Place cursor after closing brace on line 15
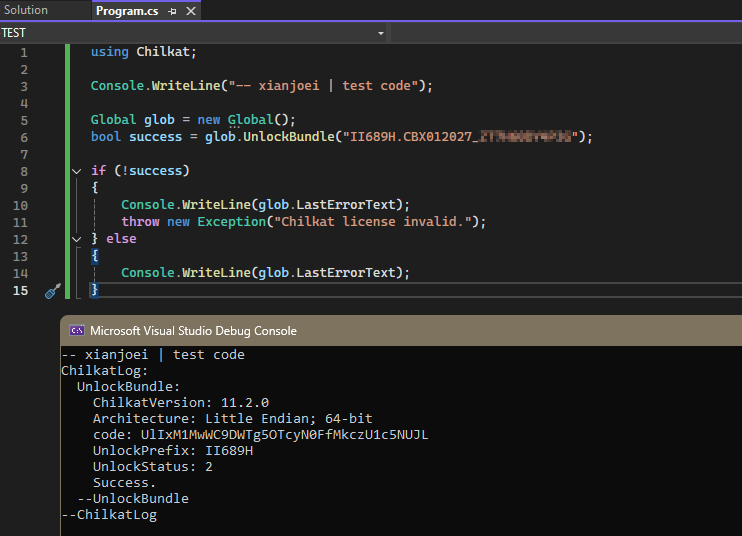 pos(98,290)
